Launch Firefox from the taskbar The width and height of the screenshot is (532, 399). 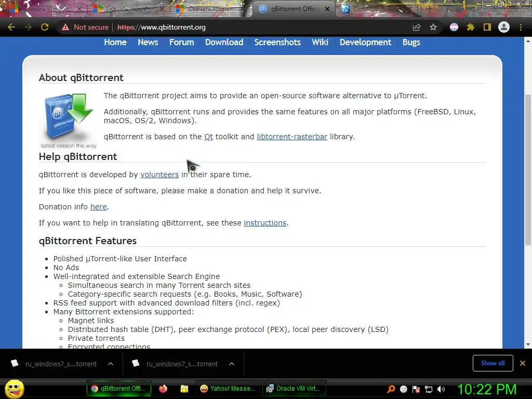click(x=163, y=389)
